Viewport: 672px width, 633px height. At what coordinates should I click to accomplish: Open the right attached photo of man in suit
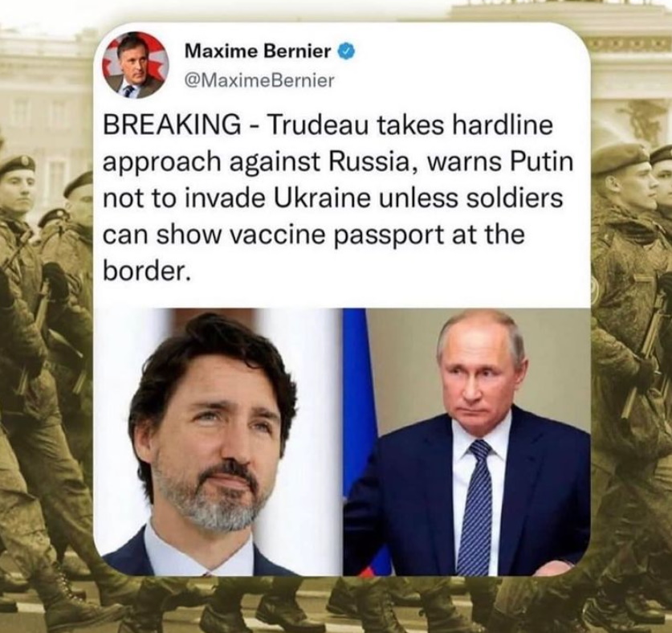(467, 441)
